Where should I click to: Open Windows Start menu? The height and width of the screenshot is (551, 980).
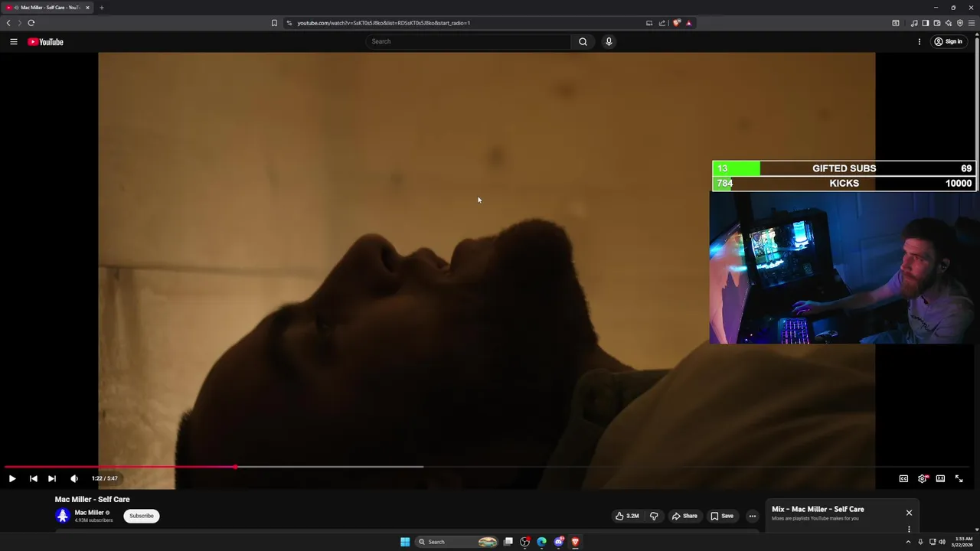tap(405, 542)
